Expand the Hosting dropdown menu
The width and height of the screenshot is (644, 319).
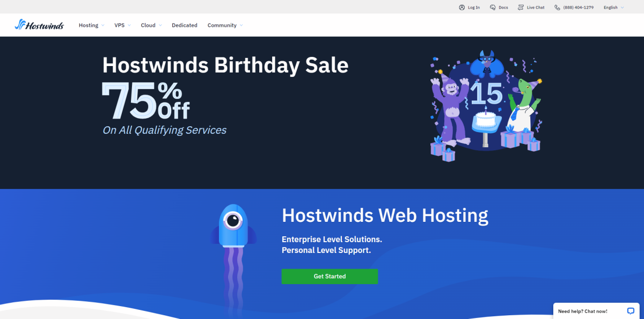(x=91, y=25)
